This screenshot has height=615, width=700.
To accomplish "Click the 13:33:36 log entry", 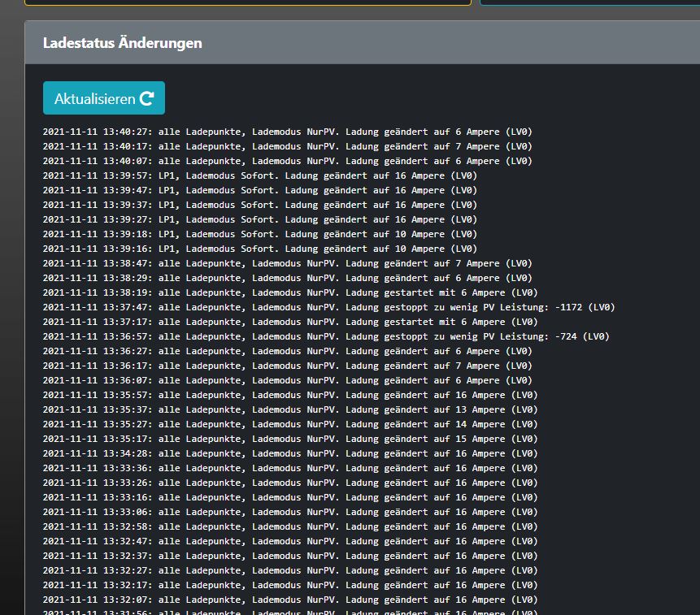I will point(289,468).
